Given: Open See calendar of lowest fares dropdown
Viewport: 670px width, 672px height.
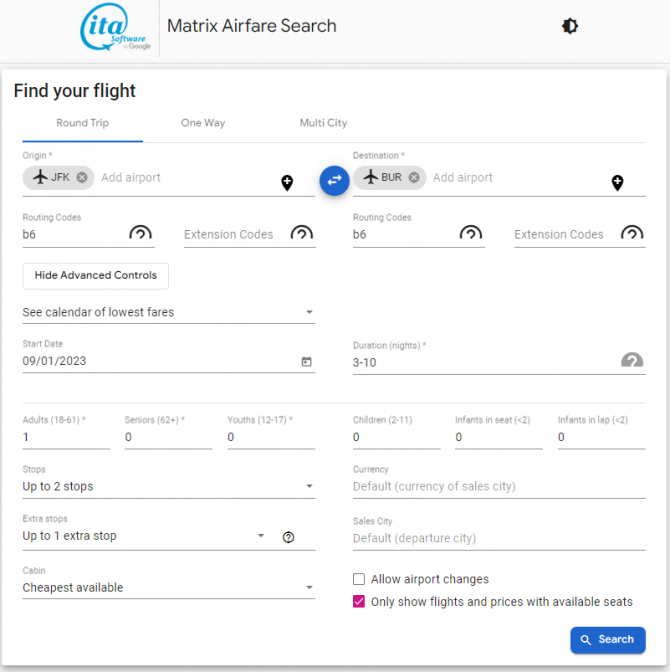Looking at the screenshot, I should (x=168, y=312).
